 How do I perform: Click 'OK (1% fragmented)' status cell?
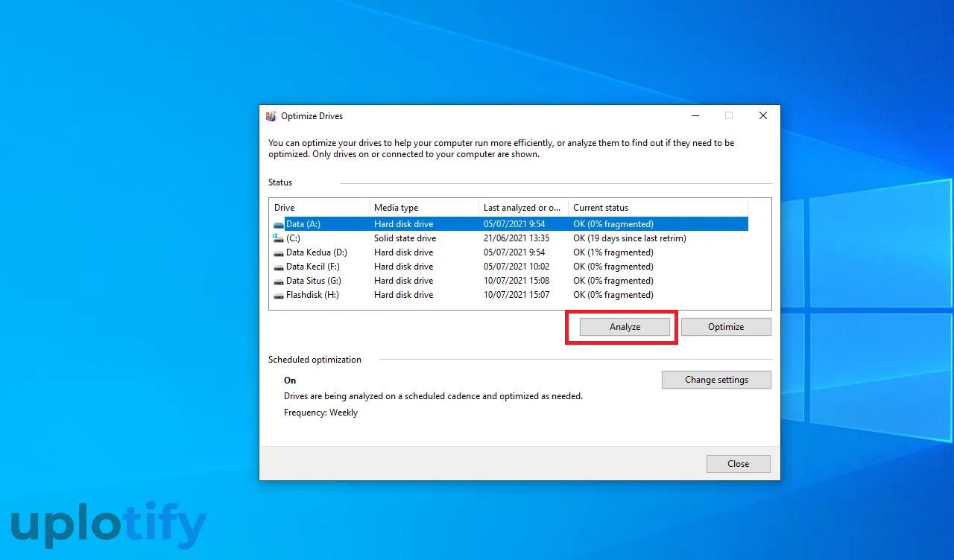click(x=613, y=252)
